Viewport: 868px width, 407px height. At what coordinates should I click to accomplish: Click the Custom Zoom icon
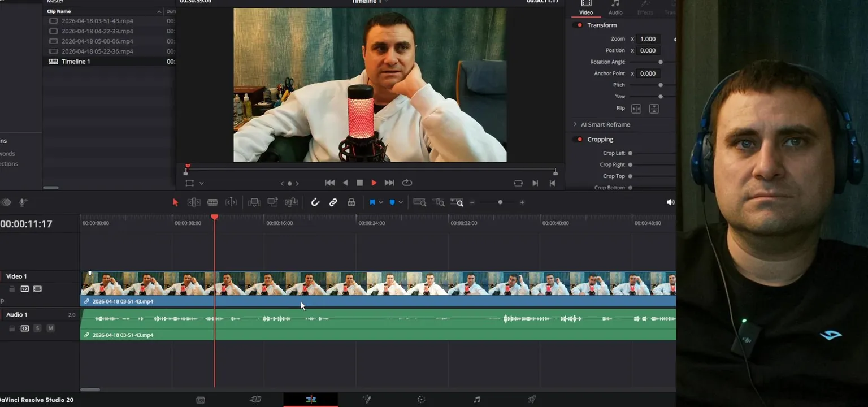458,202
